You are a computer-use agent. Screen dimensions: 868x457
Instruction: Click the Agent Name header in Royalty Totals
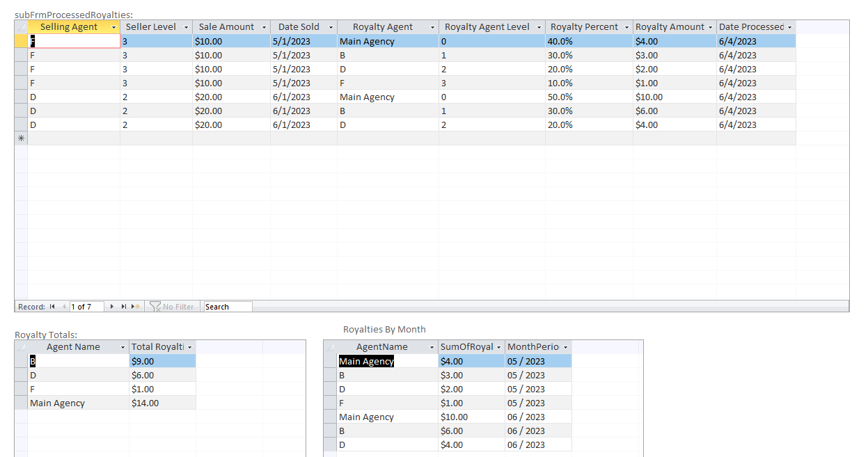73,347
